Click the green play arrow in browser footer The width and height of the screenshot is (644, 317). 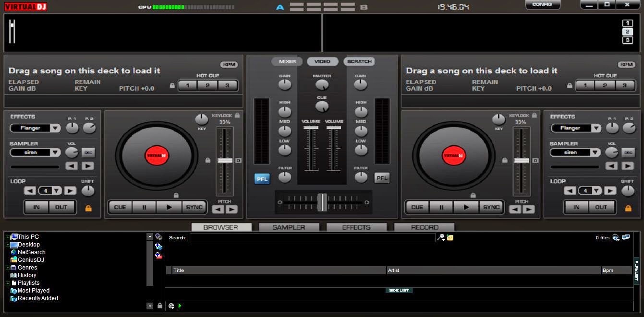click(x=180, y=306)
